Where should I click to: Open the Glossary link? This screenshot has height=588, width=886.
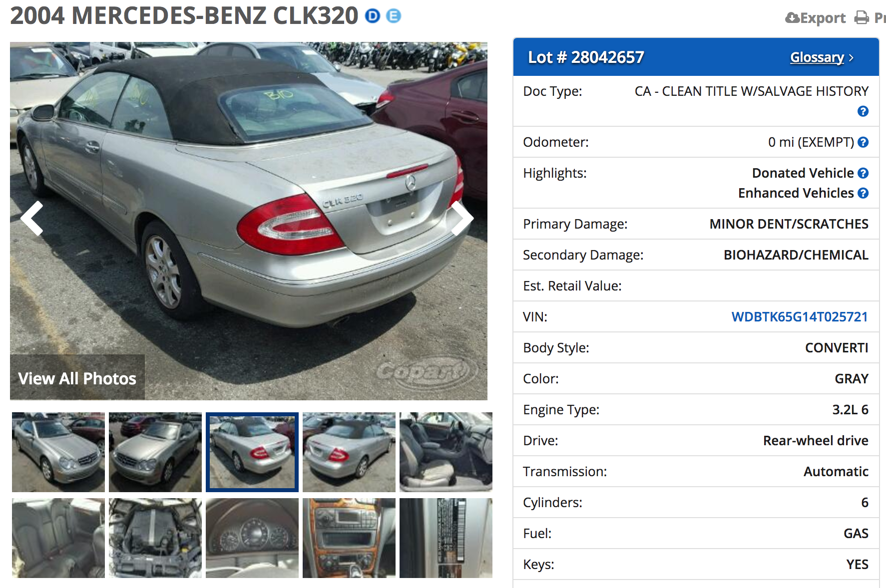point(817,57)
